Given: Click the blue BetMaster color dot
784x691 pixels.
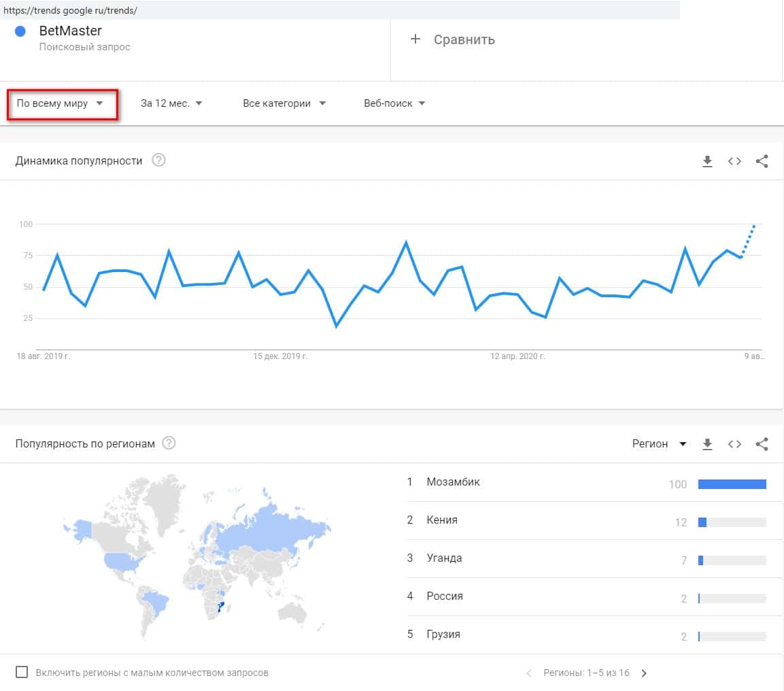Looking at the screenshot, I should coord(20,31).
